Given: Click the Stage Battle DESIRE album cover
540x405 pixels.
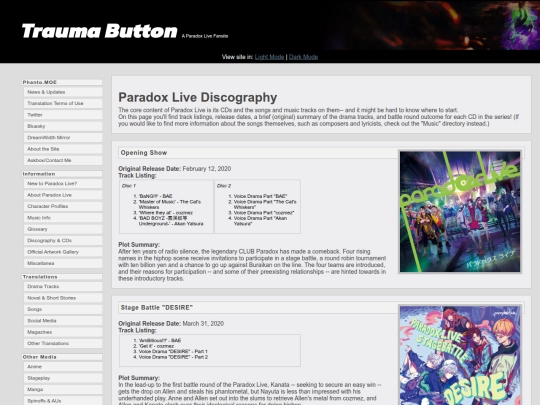Looking at the screenshot, I should [x=460, y=355].
